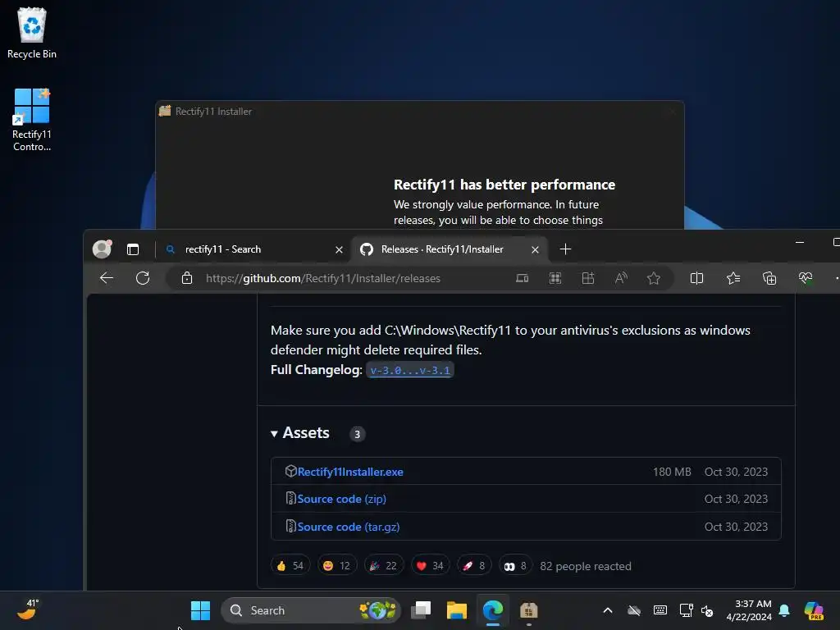Open Rectify11 Control Center desktop shortcut

point(32,120)
